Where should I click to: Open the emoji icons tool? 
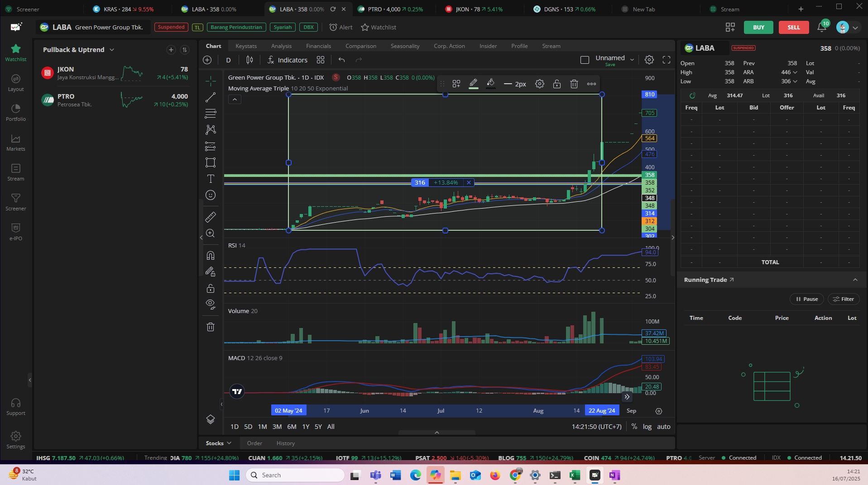[x=211, y=195]
